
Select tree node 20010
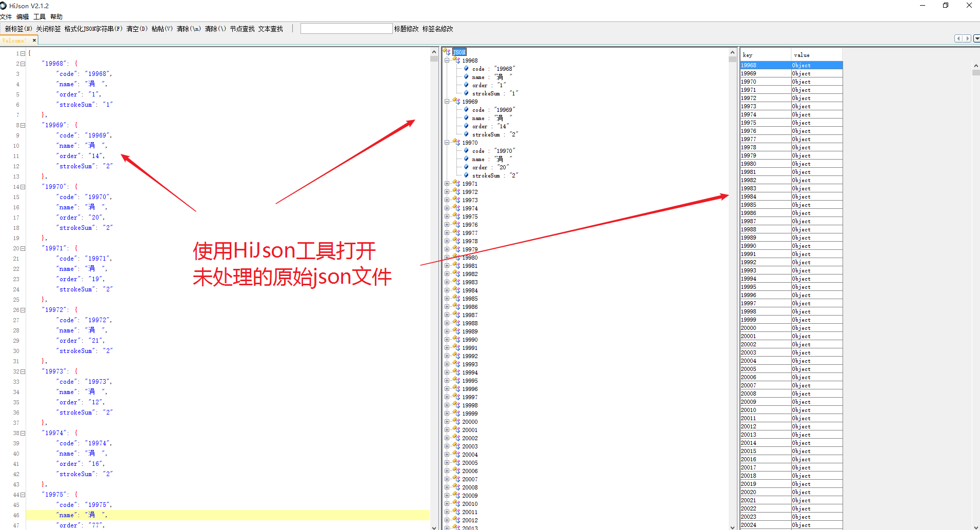470,504
